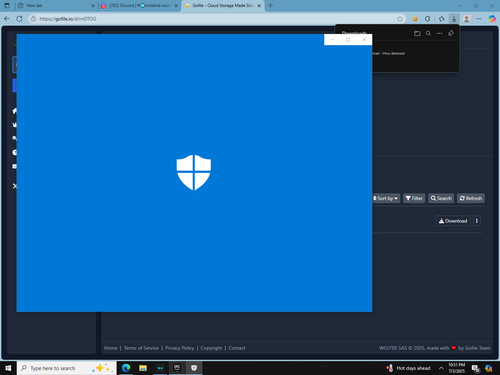Open File Explorer from the taskbar
This screenshot has width=500, height=375.
click(143, 368)
